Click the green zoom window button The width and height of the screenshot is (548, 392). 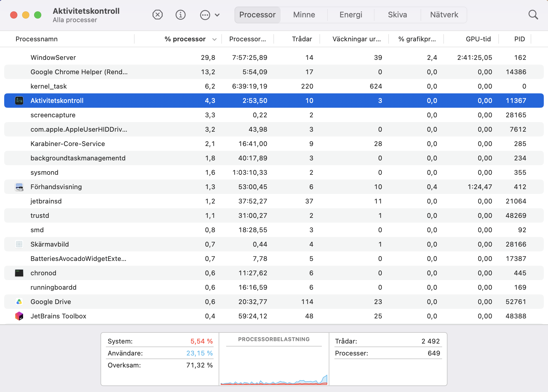click(38, 15)
